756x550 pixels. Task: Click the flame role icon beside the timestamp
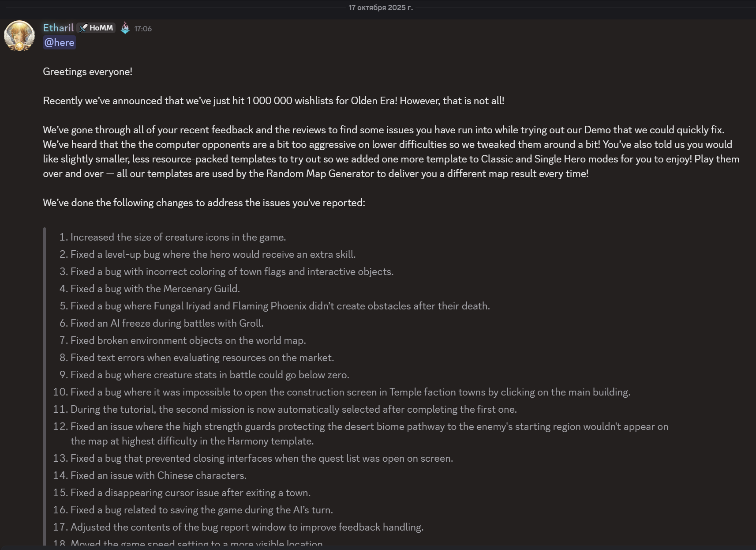click(125, 28)
